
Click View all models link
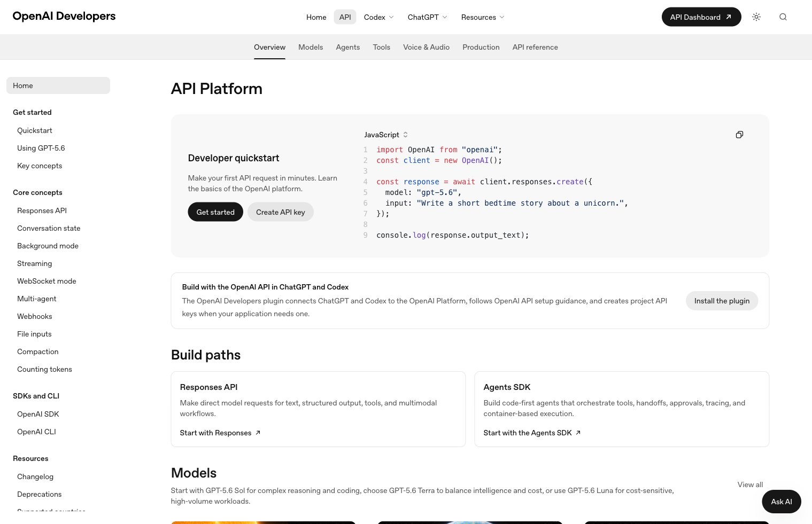pos(750,484)
